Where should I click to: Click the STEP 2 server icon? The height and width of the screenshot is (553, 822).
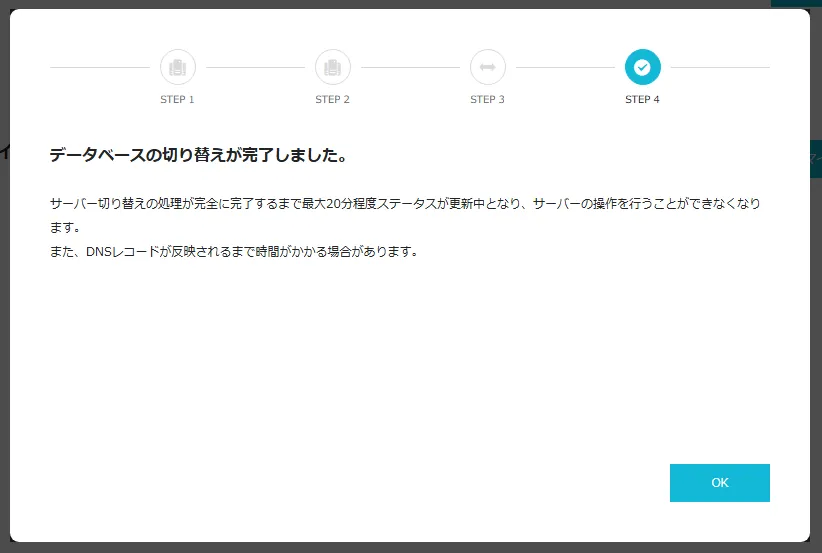(333, 67)
